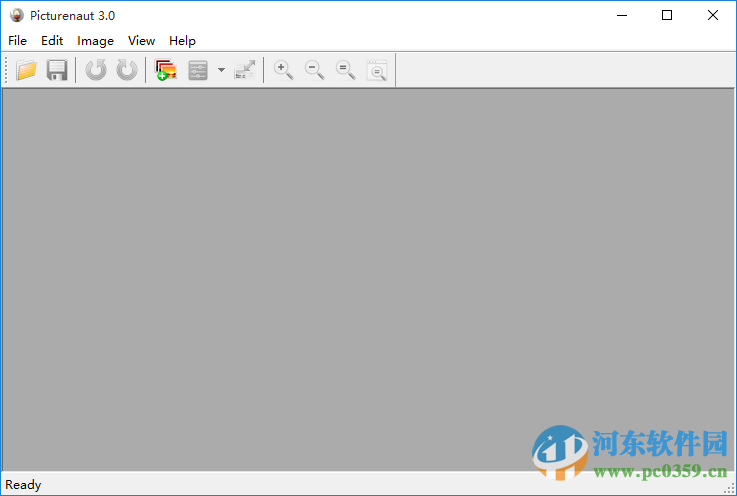Open the Help menu
Image resolution: width=737 pixels, height=496 pixels.
[x=182, y=41]
